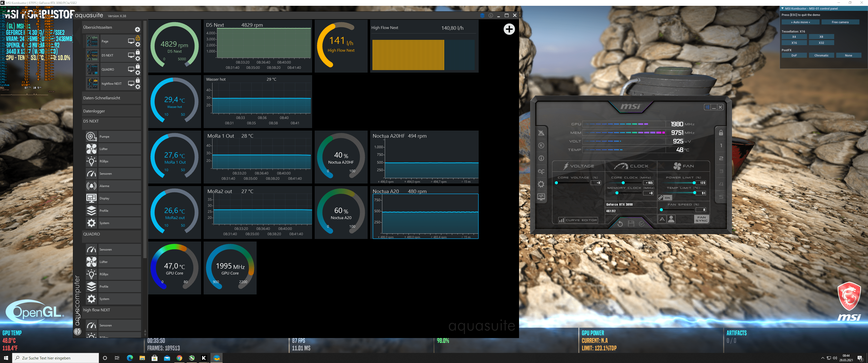Open the Pumpe icon under D5 NEXT
The width and height of the screenshot is (868, 363).
click(x=91, y=136)
